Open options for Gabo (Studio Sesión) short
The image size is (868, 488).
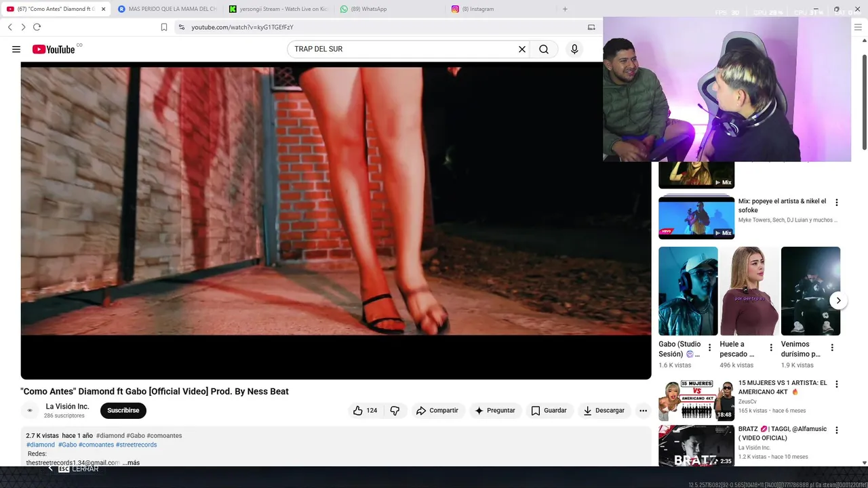710,348
